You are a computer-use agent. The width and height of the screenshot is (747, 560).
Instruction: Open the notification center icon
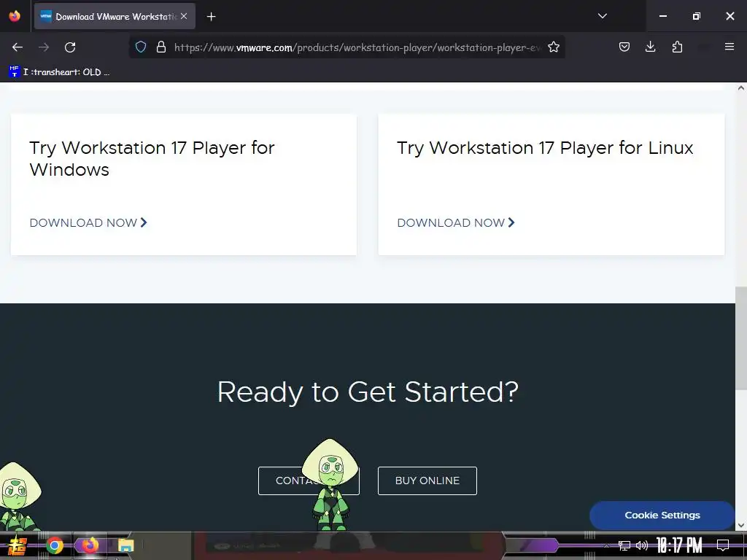tap(723, 545)
